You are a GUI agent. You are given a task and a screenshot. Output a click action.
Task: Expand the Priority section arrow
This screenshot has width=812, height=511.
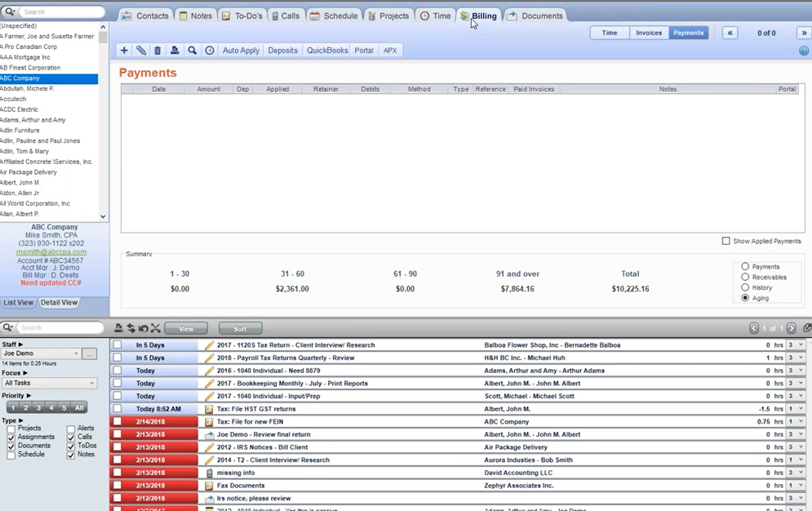point(29,396)
